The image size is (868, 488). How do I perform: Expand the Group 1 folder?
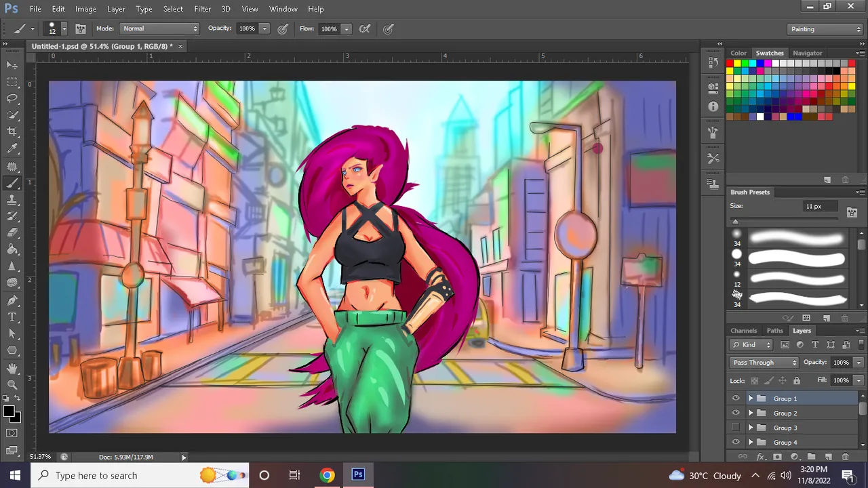click(x=751, y=399)
